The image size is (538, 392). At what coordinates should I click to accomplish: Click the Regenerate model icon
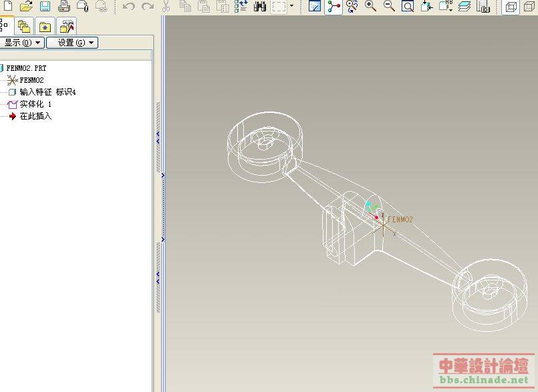tap(241, 7)
